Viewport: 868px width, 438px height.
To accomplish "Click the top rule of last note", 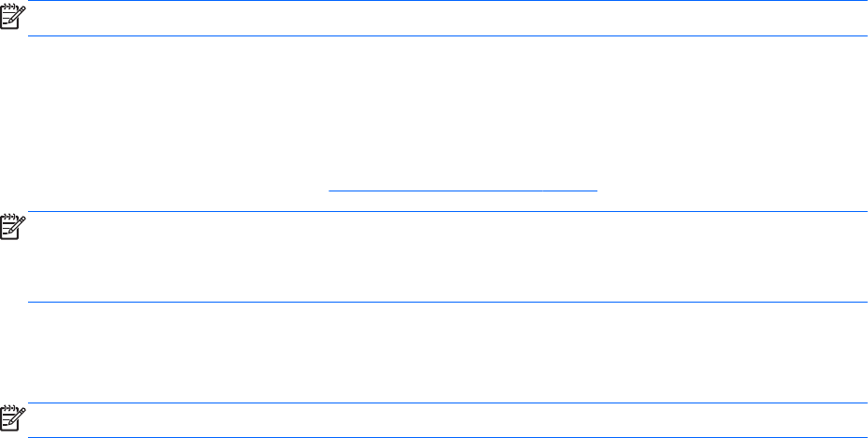I will coord(448,403).
